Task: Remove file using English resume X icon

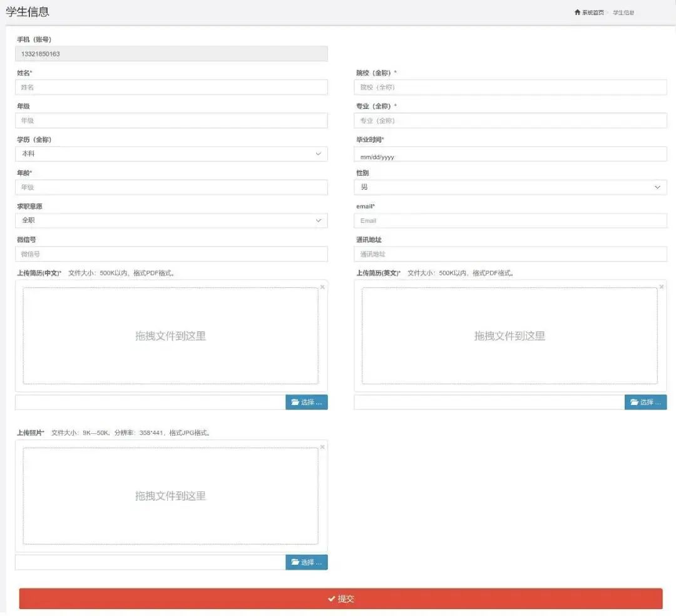Action: [662, 287]
